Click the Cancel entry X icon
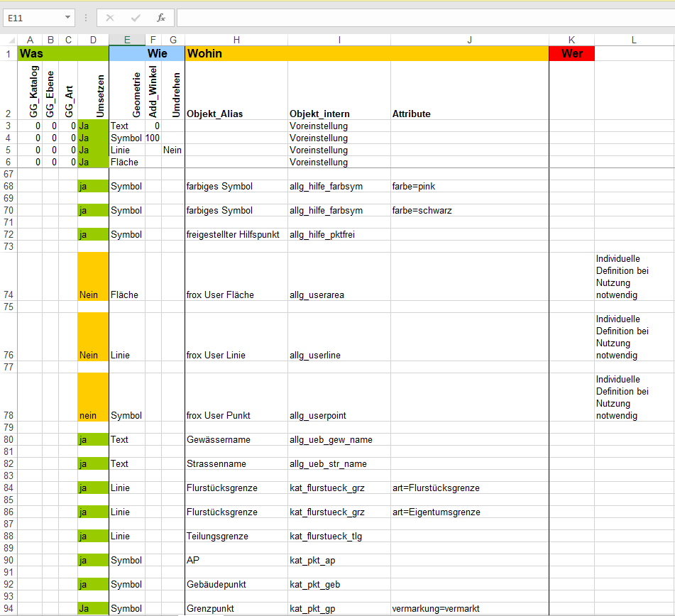The height and width of the screenshot is (616, 675). 110,18
